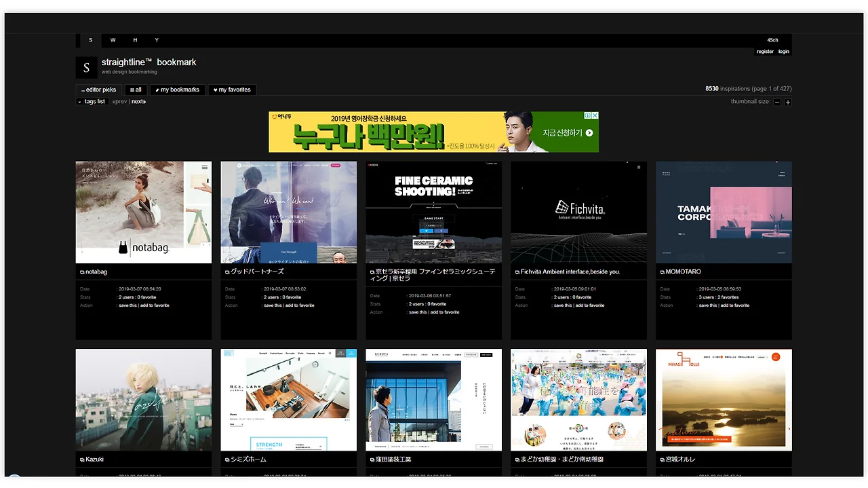Click the link icon next to 窪田塗装工業
Screen dimensions: 868x488
click(372, 460)
